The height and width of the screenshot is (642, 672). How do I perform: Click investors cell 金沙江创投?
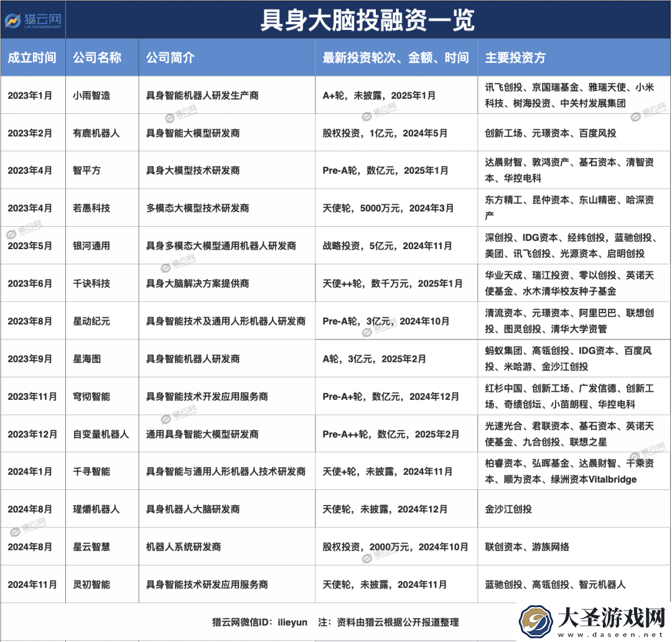point(508,509)
